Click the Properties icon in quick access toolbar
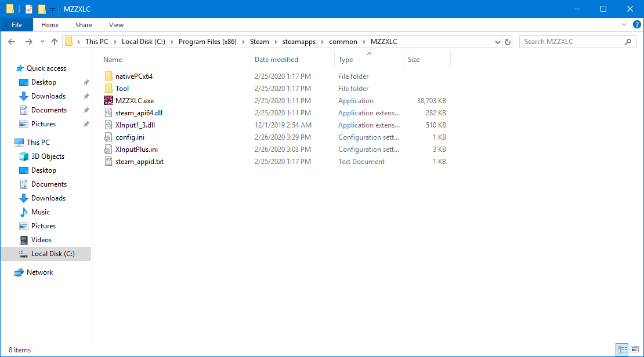Viewport: 644px width, 357px height. (29, 9)
